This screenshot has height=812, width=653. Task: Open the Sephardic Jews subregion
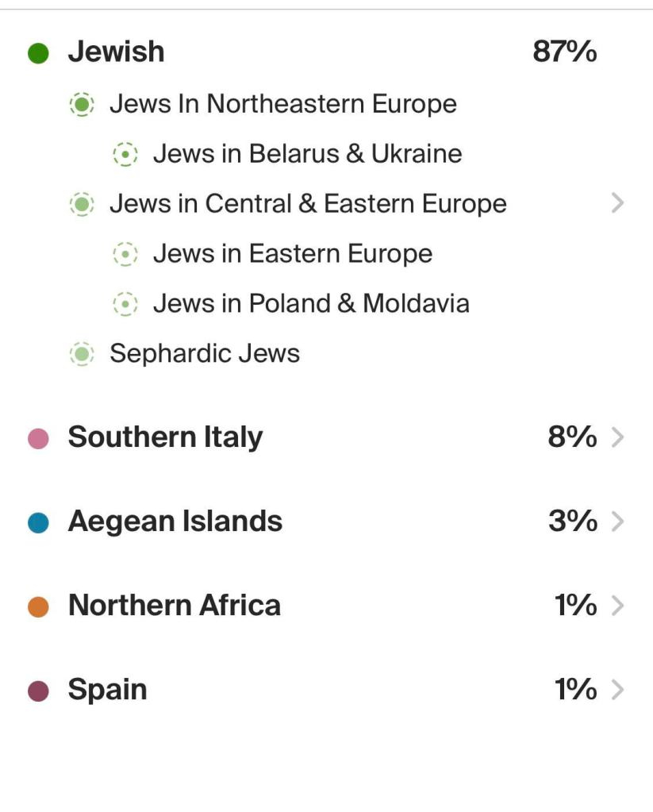[205, 353]
